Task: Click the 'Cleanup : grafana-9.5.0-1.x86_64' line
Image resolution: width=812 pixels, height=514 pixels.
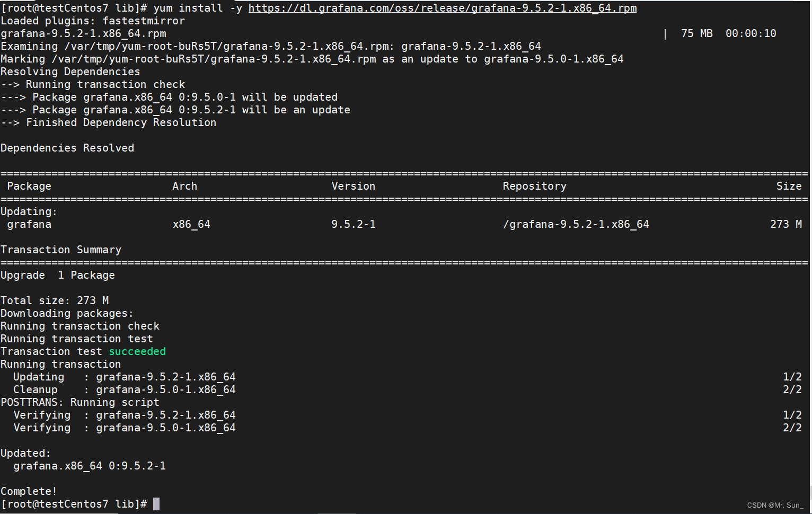Action: tap(125, 389)
